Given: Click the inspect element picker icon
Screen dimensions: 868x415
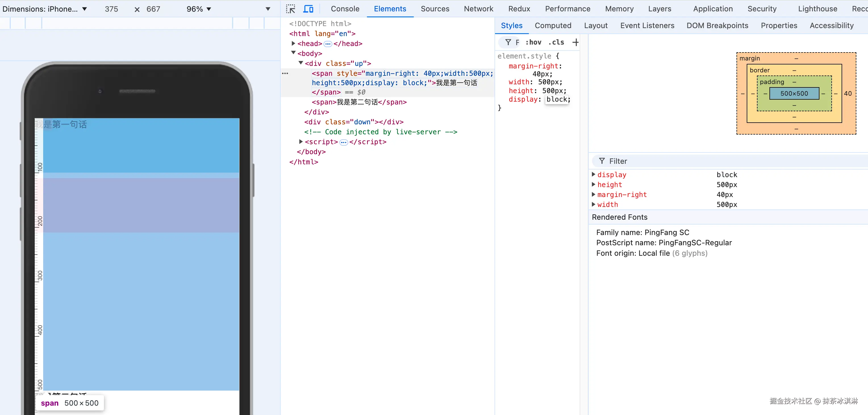Looking at the screenshot, I should click(x=291, y=9).
